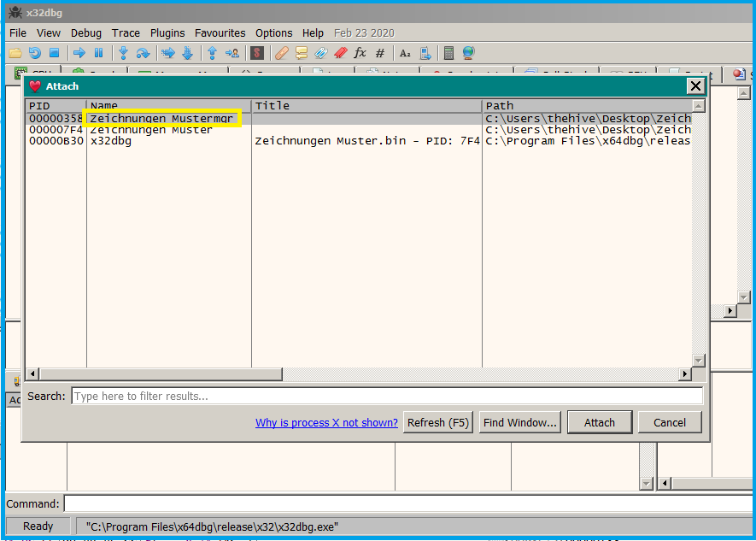The width and height of the screenshot is (756, 541).
Task: Click the Attach button
Action: coord(599,422)
